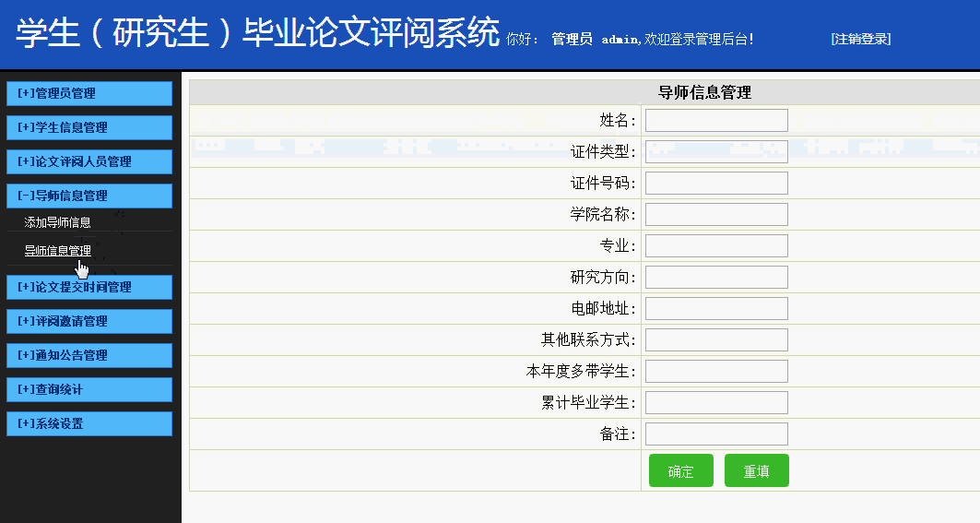Focus the 电邮地址 input box

click(x=716, y=309)
